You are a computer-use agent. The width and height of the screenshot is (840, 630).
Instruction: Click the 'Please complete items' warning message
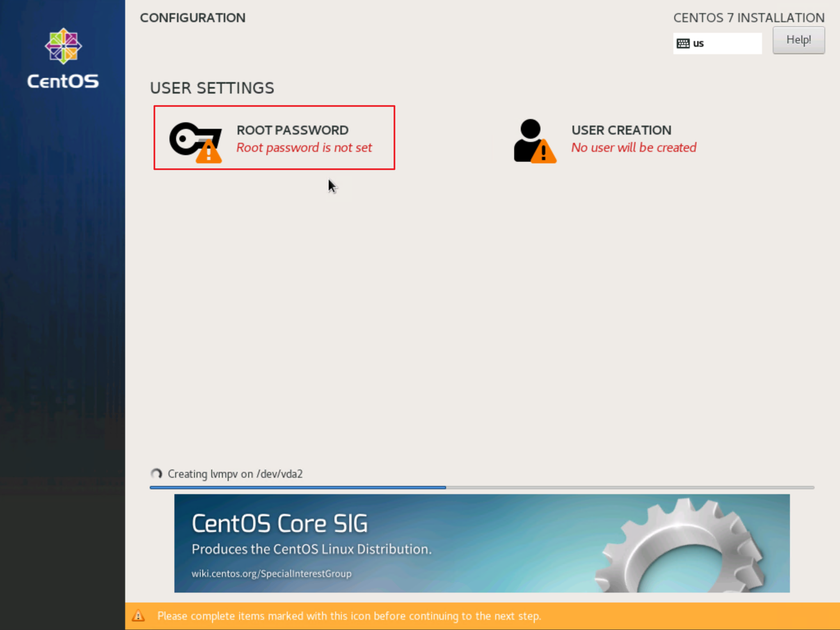coord(349,616)
